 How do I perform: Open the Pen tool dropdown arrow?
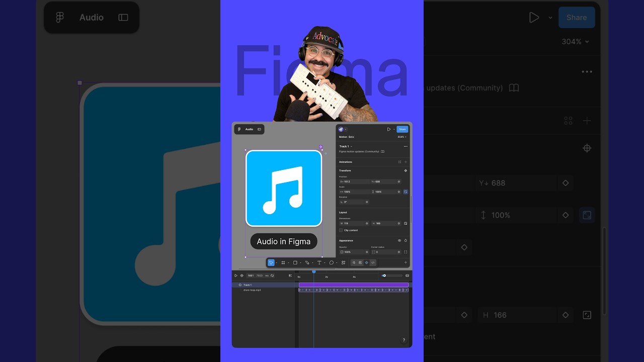pyautogui.click(x=312, y=263)
